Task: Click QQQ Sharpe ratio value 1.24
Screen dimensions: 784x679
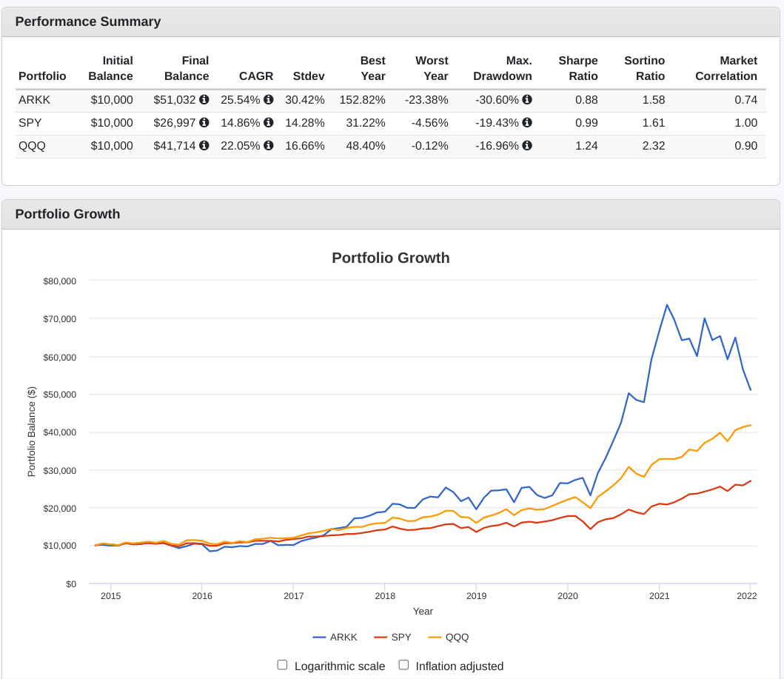Action: [586, 146]
